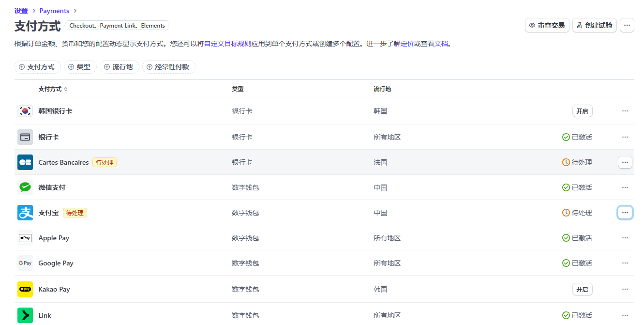Click the 待处理 badge next to 支付宝

point(75,213)
